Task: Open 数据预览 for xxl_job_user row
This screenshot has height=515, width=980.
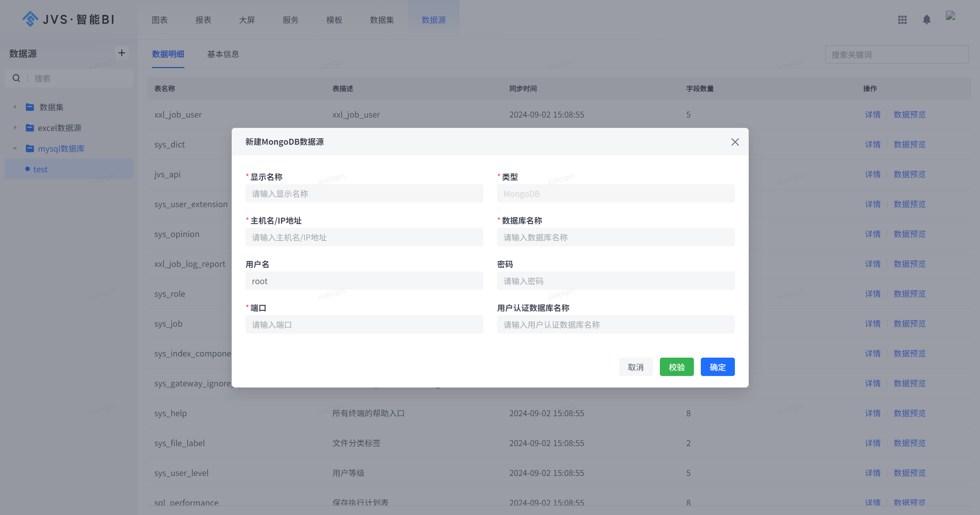Action: point(909,114)
